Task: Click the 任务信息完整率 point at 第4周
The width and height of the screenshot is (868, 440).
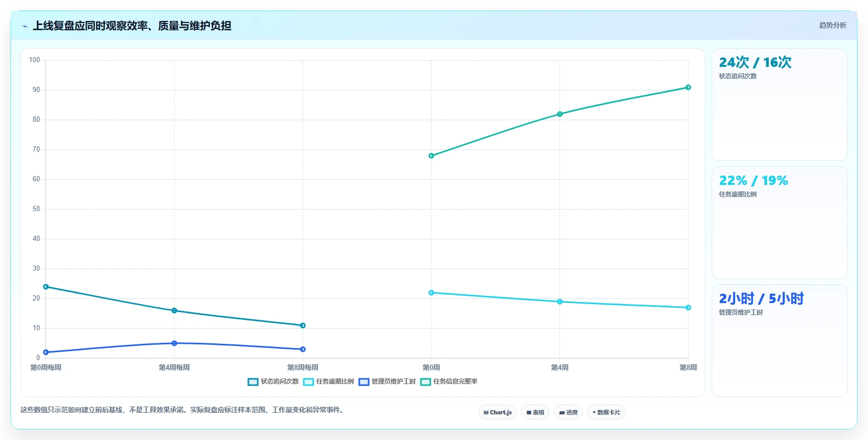Action: tap(559, 114)
